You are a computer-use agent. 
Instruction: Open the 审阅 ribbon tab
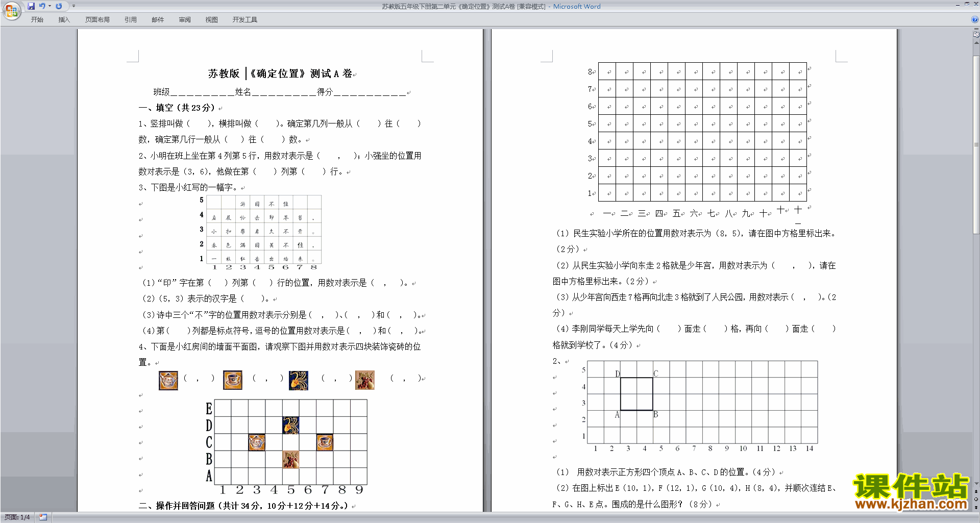[x=185, y=20]
